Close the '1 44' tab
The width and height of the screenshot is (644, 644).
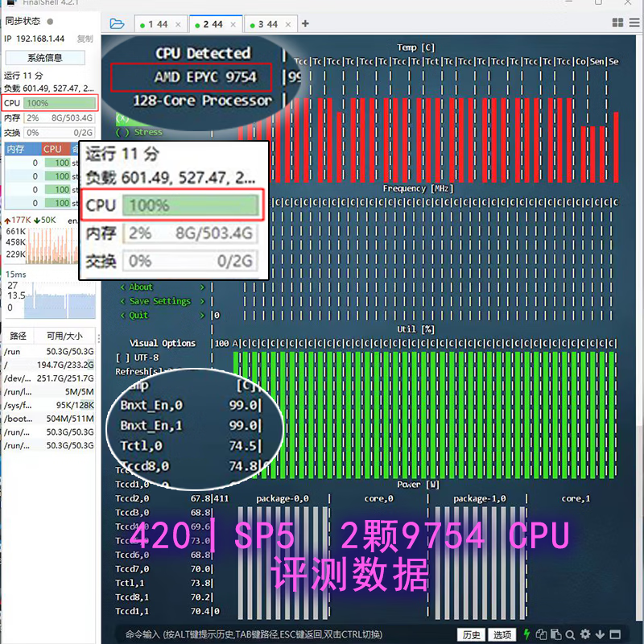point(178,25)
